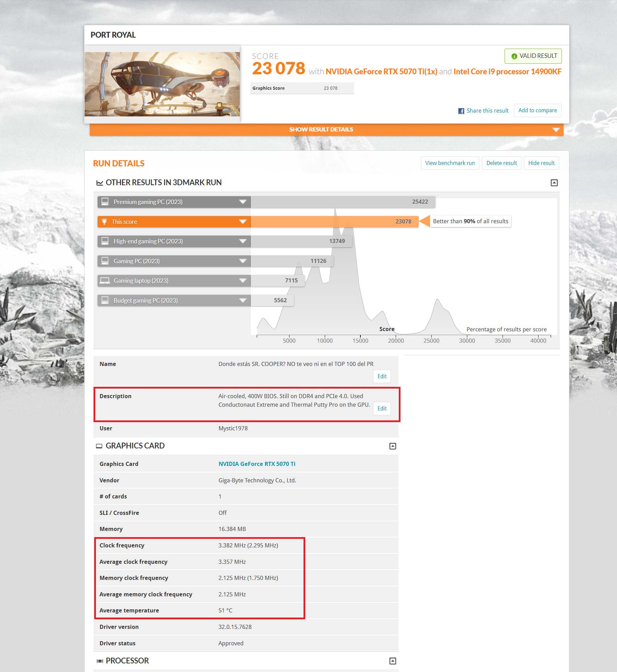This screenshot has width=617, height=672.
Task: Click the chart icon beside Other Results heading
Action: point(100,183)
